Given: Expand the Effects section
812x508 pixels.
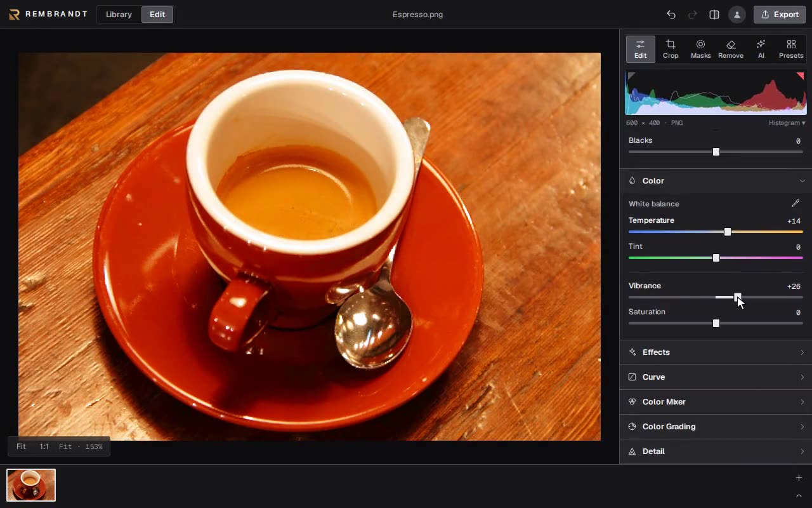Looking at the screenshot, I should [x=716, y=352].
